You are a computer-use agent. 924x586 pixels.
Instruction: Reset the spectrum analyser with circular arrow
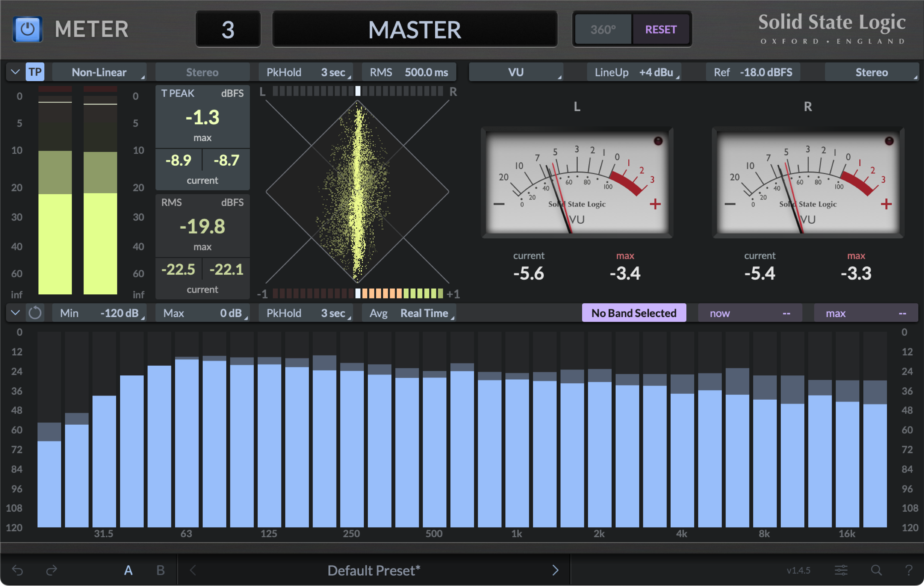(35, 313)
